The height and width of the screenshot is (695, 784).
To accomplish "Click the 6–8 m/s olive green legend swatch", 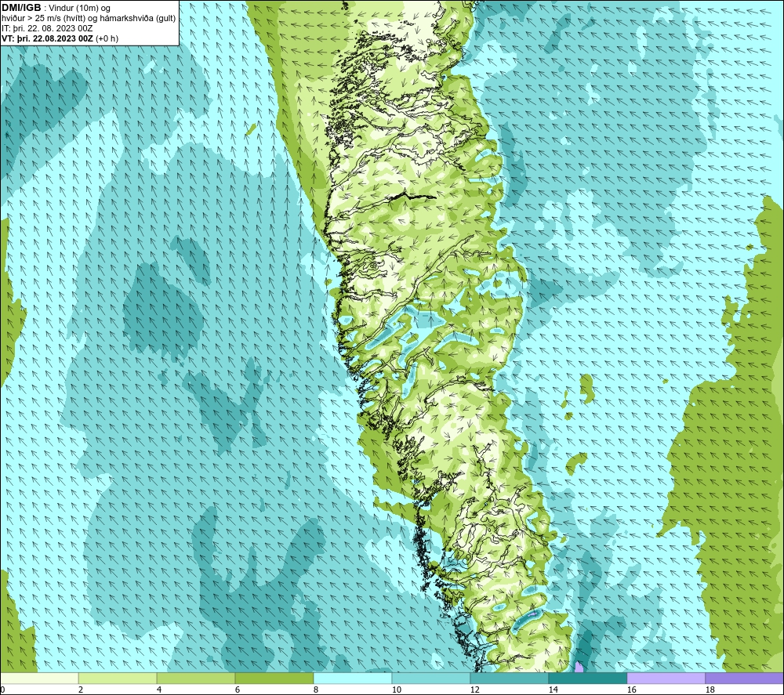I will (x=274, y=678).
